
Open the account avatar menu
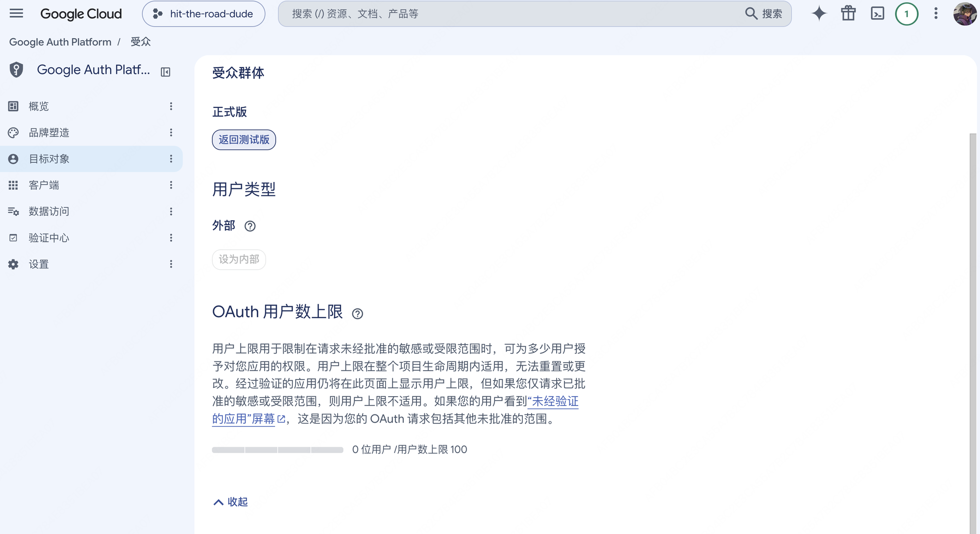(965, 14)
